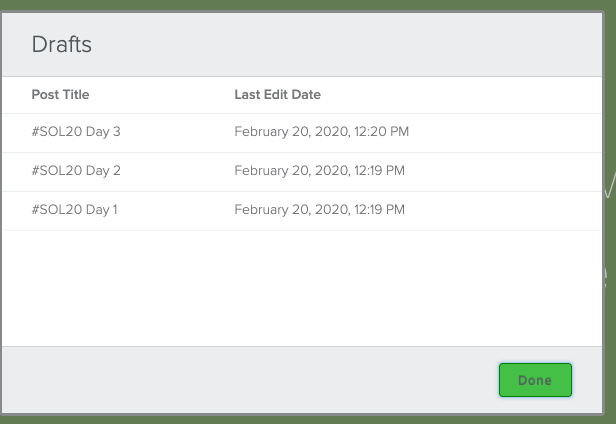Image resolution: width=616 pixels, height=424 pixels.
Task: Click the Drafts dialog heading
Action: point(62,44)
